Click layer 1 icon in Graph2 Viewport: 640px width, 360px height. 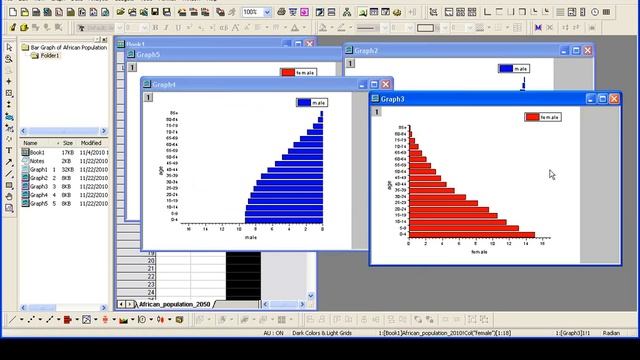[350, 63]
